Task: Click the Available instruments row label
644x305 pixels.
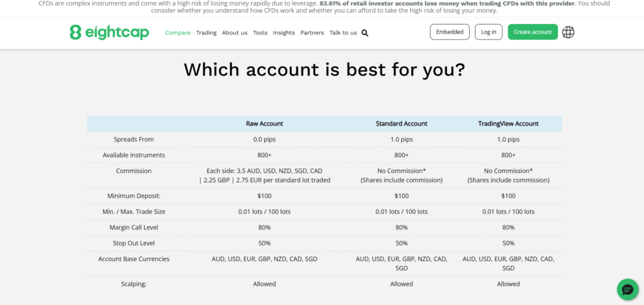Action: pos(134,155)
